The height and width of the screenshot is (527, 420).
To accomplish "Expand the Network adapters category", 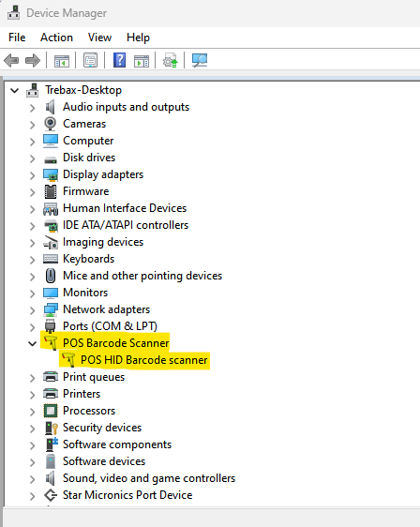I will point(32,310).
